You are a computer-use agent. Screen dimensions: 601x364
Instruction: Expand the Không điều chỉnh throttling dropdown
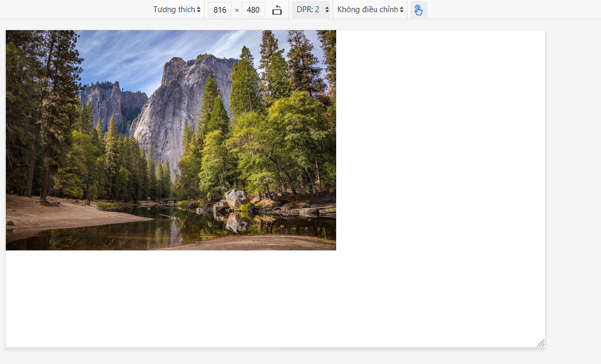[370, 10]
